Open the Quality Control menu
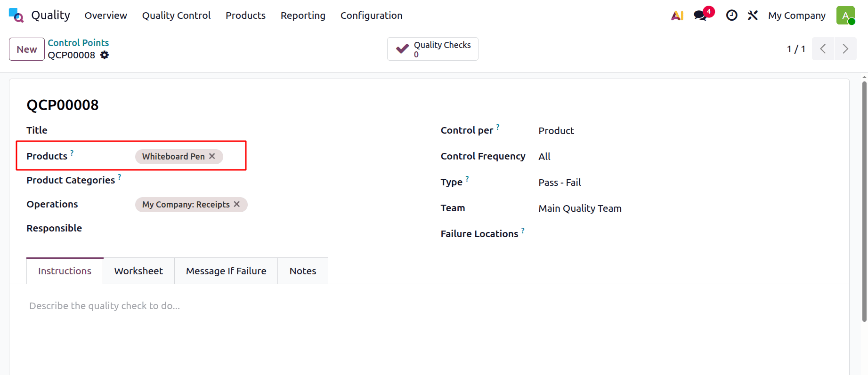868x375 pixels. click(x=176, y=16)
